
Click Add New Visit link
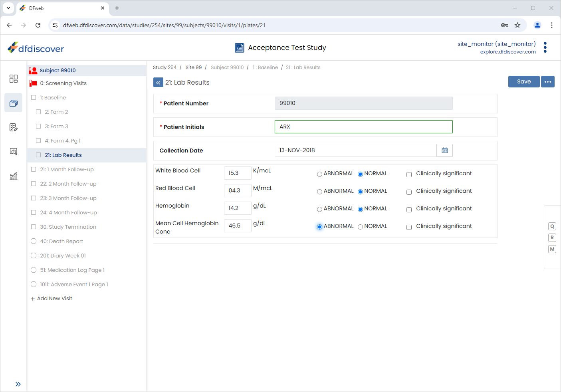tap(52, 299)
